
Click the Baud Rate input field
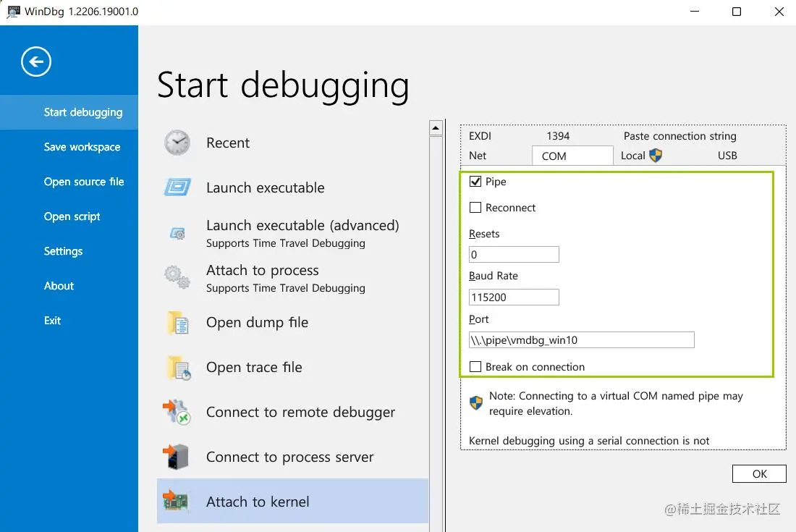tap(514, 297)
